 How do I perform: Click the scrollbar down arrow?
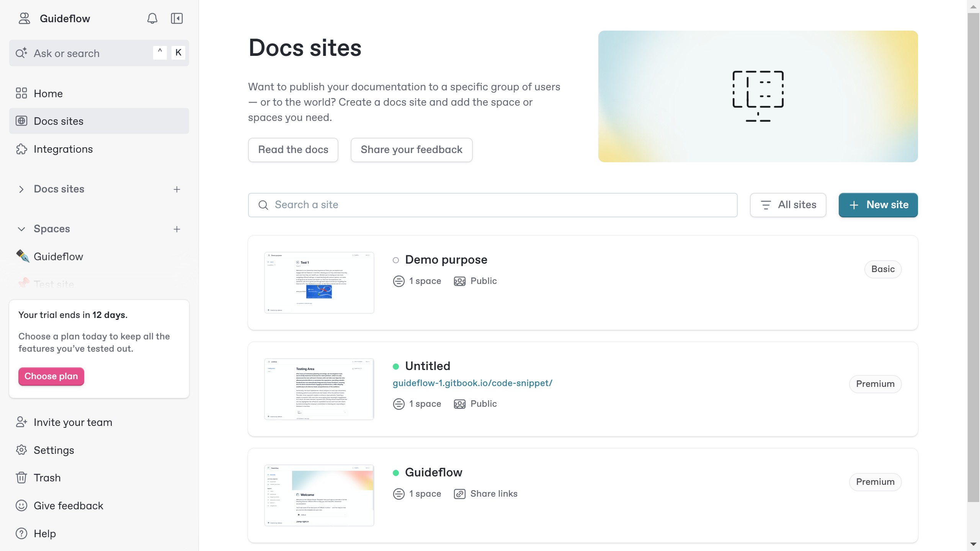pyautogui.click(x=973, y=544)
